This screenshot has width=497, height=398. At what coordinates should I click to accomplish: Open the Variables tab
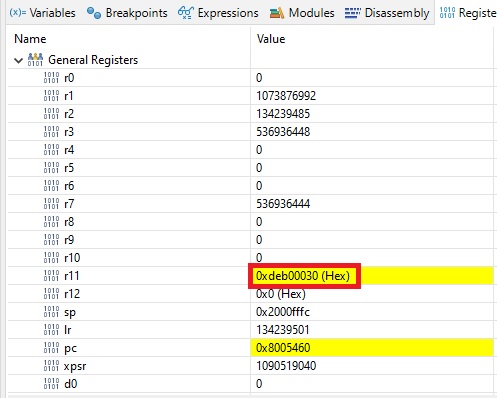[x=42, y=13]
